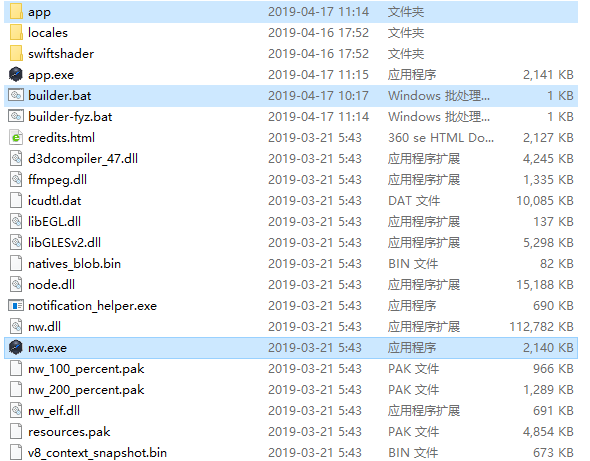Click the nw.dll file icon
Screen dimensions: 590x461
pos(16,326)
